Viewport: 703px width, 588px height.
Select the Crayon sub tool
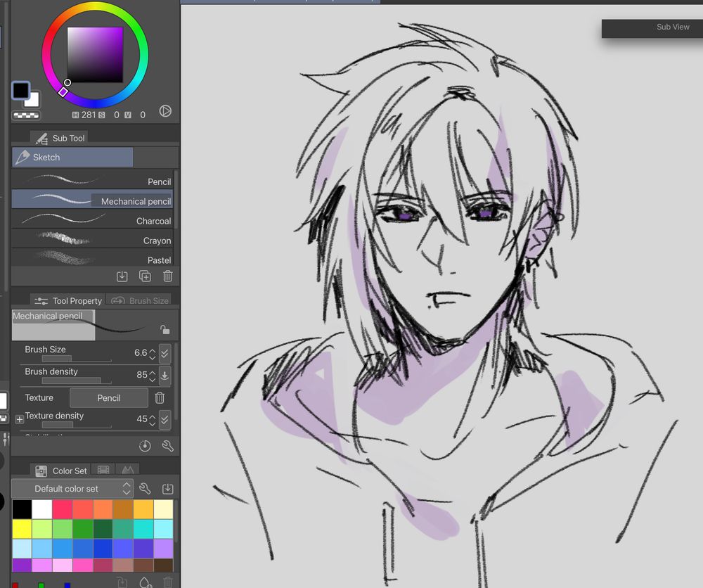(92, 240)
